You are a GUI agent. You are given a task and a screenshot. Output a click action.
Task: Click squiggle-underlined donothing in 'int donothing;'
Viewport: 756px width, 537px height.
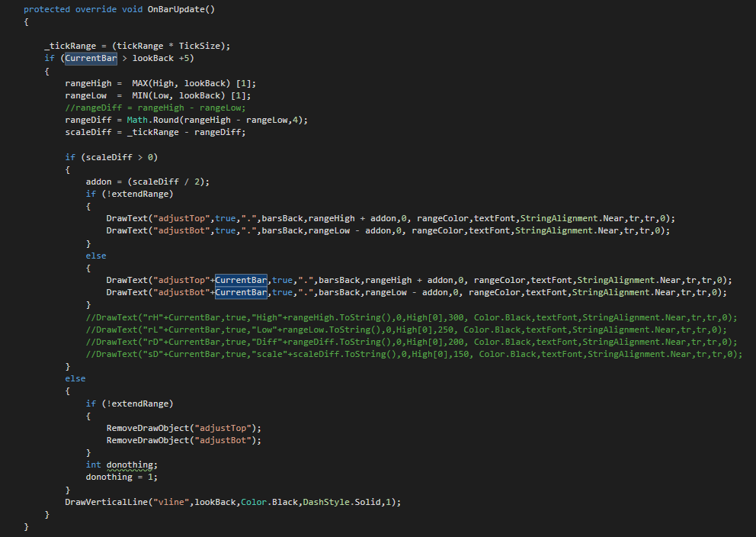[130, 465]
